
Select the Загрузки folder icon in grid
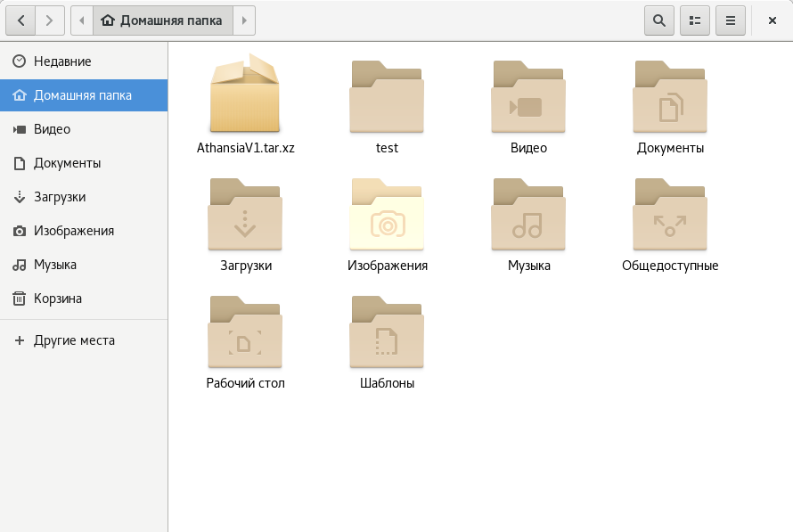pos(245,215)
